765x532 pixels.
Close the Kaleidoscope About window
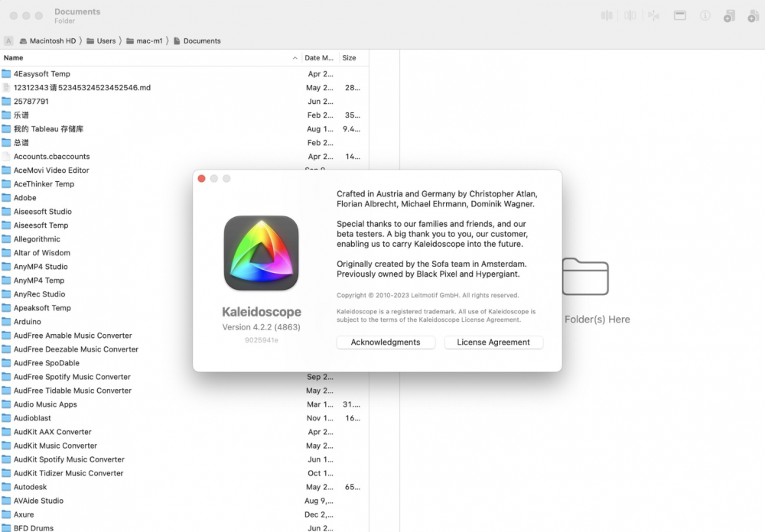coord(201,178)
